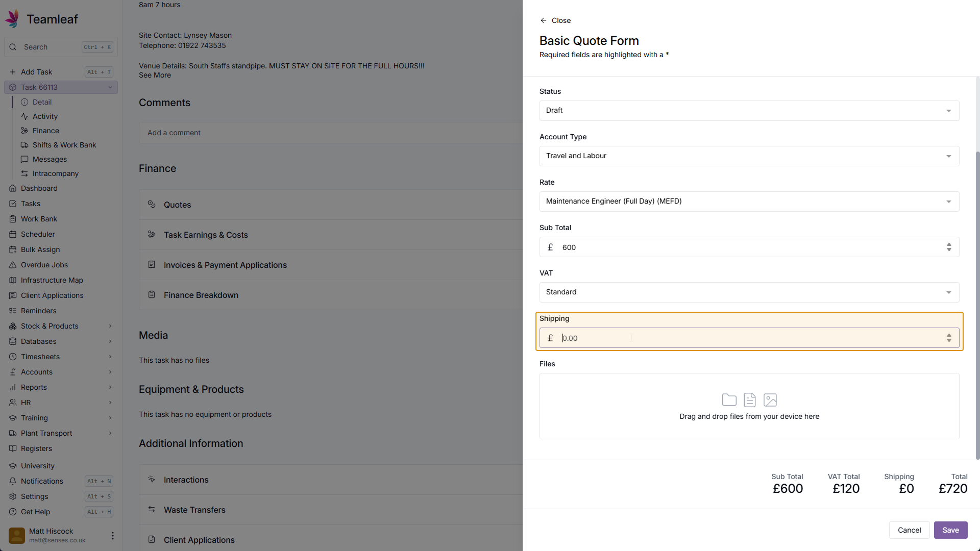The width and height of the screenshot is (980, 551).
Task: Save the quote form
Action: point(950,530)
